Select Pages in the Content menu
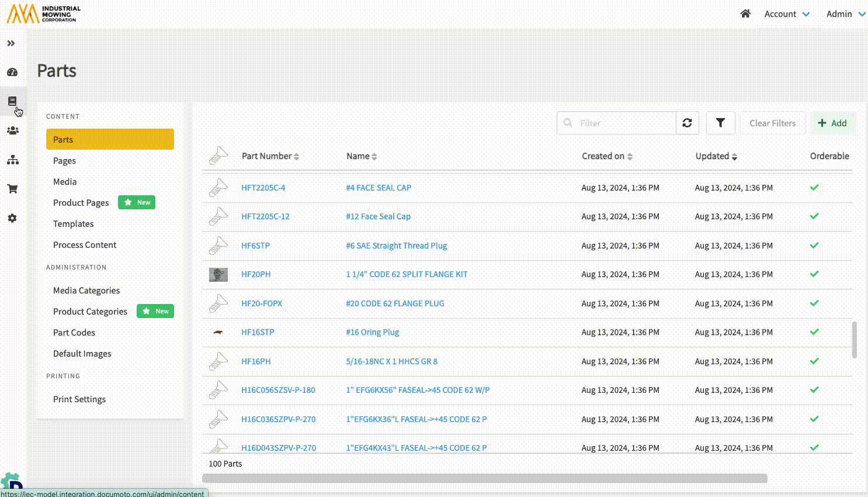Image resolution: width=868 pixels, height=497 pixels. (64, 161)
